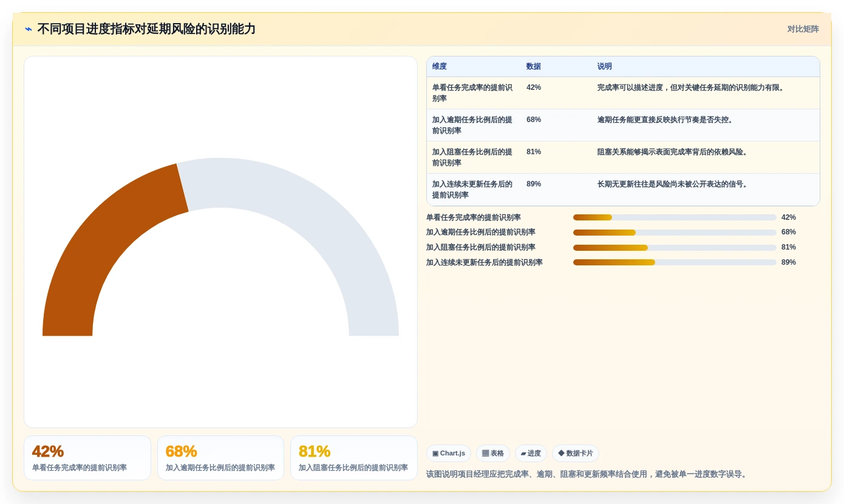Click the progress bar for 单看任务完成率
844x504 pixels.
click(675, 217)
